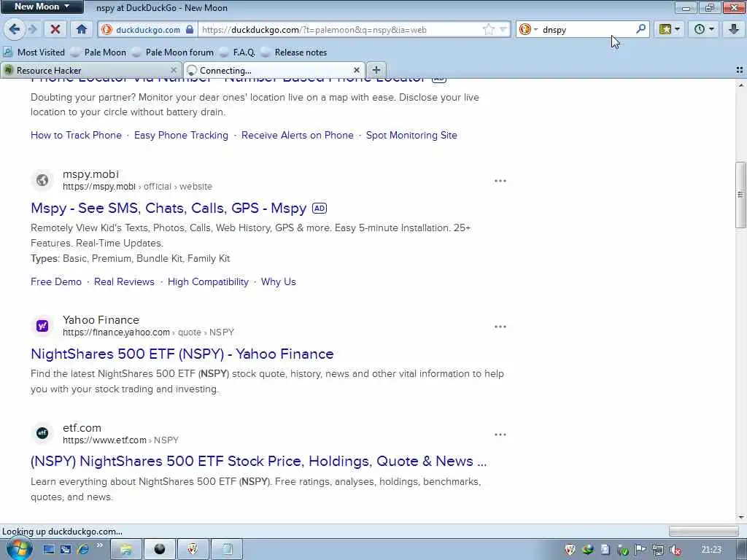Open the Pale Moon bookmark

point(98,52)
